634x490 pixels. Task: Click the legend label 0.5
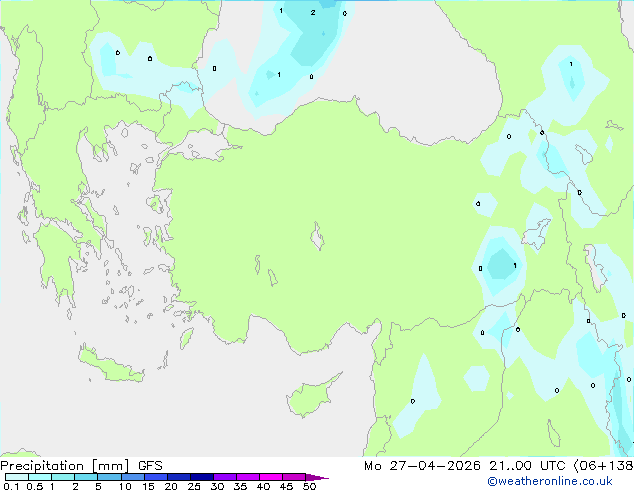(35, 486)
